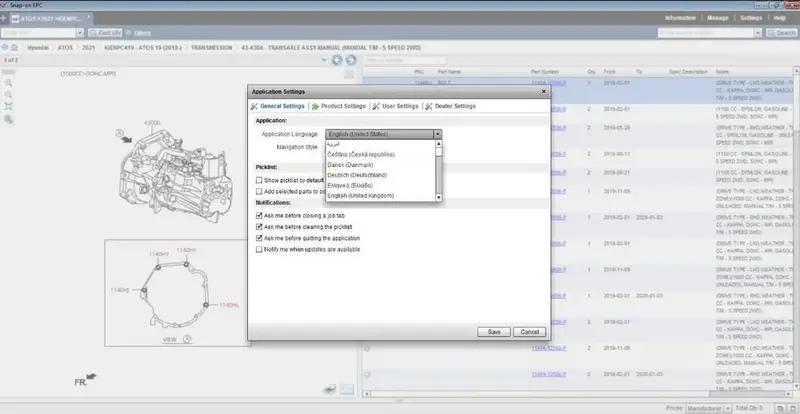Select Dansk (Danmark) language option
The width and height of the screenshot is (800, 414).
coord(350,165)
